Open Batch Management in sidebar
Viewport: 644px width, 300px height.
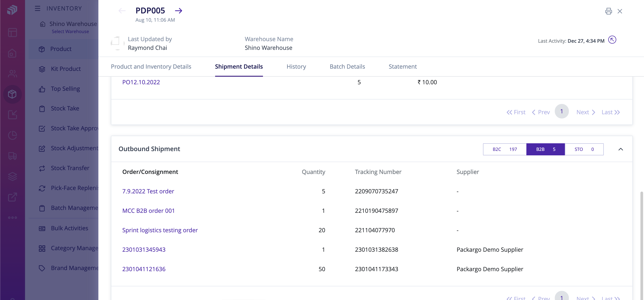(68, 208)
